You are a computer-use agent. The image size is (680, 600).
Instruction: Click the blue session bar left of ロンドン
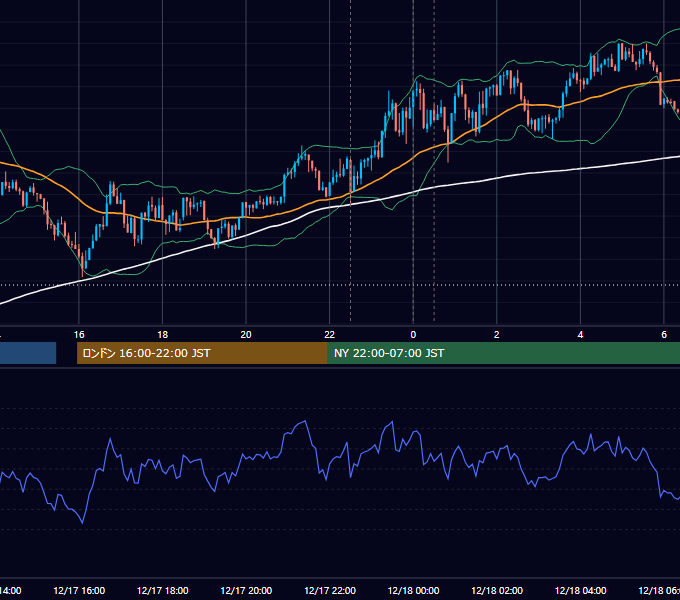pos(28,353)
